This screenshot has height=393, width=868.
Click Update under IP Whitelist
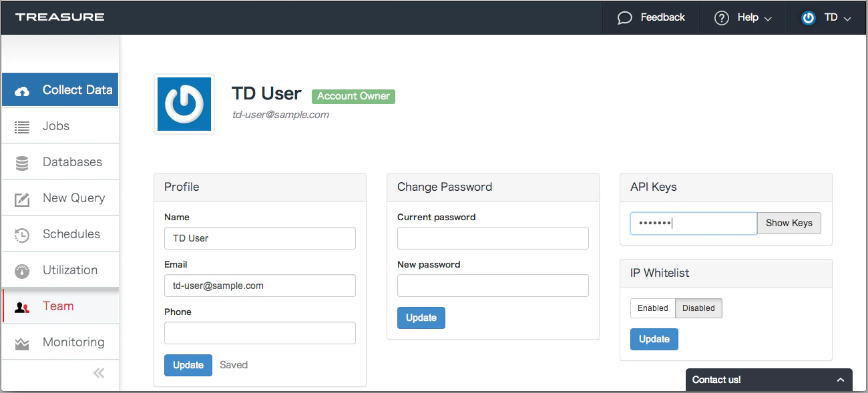coord(654,339)
